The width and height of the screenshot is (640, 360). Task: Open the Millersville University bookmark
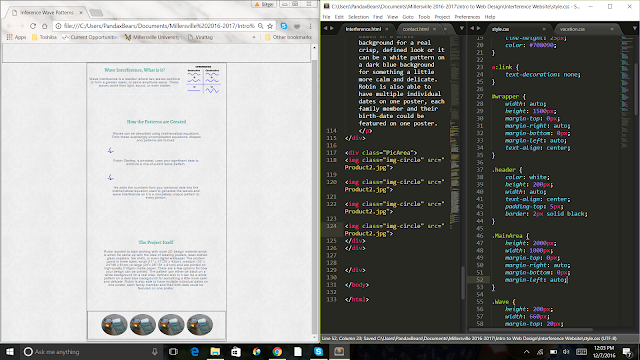point(151,37)
